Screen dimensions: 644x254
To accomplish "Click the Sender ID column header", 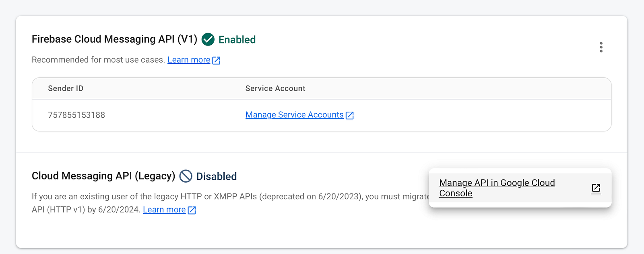I will click(x=66, y=88).
